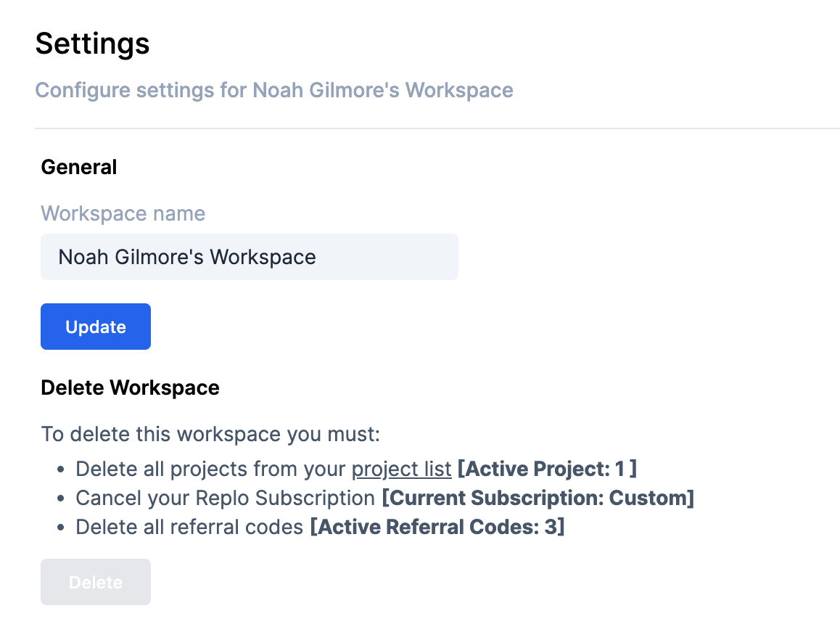Click the General section heading
840x640 pixels.
click(79, 167)
